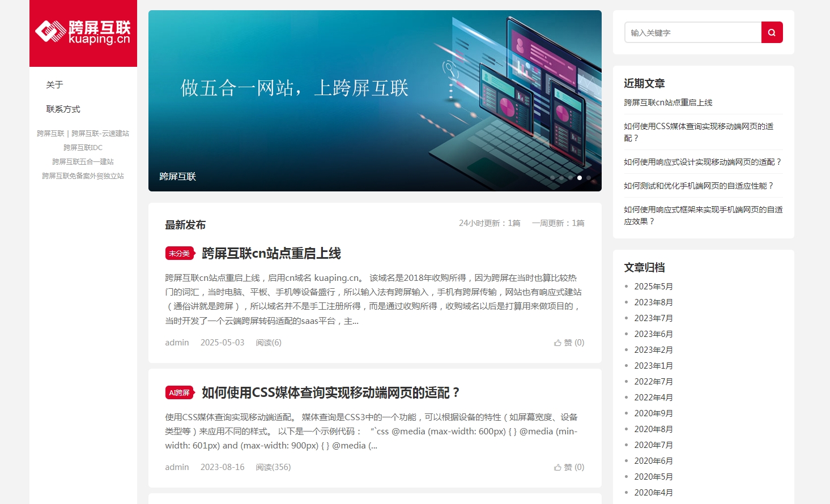Click the 跨屏互联 link before the separator
This screenshot has width=830, height=504.
pos(50,134)
